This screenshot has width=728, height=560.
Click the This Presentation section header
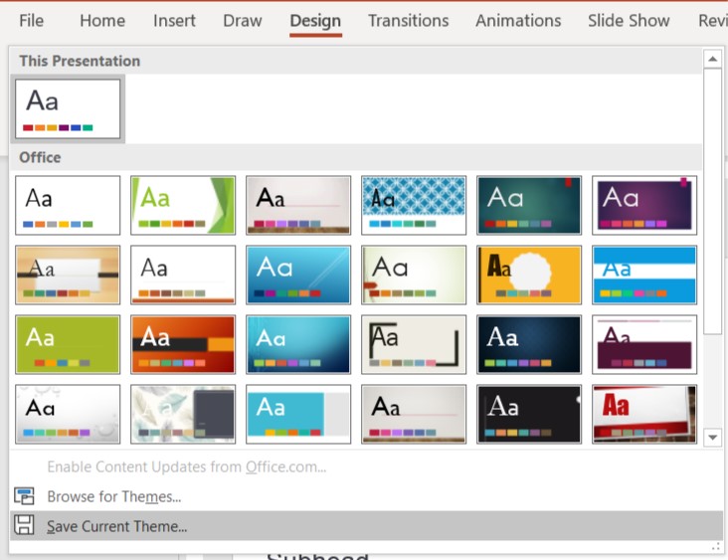(356, 61)
